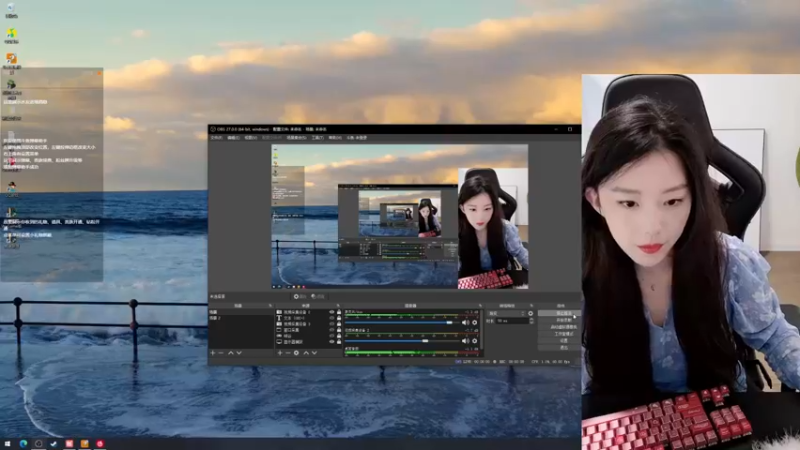Toggle visibility of the text (GDI+) source

click(x=332, y=318)
